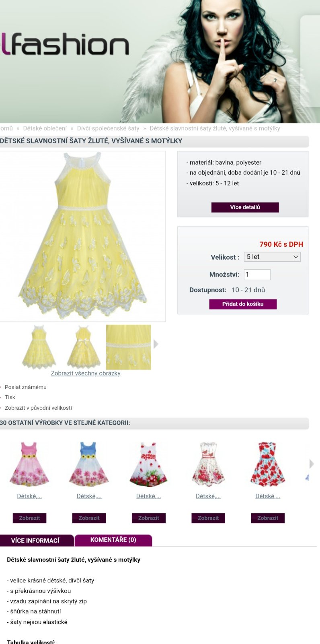Click Zobrazit v původní velikosti link
320x644 pixels.
(38, 408)
